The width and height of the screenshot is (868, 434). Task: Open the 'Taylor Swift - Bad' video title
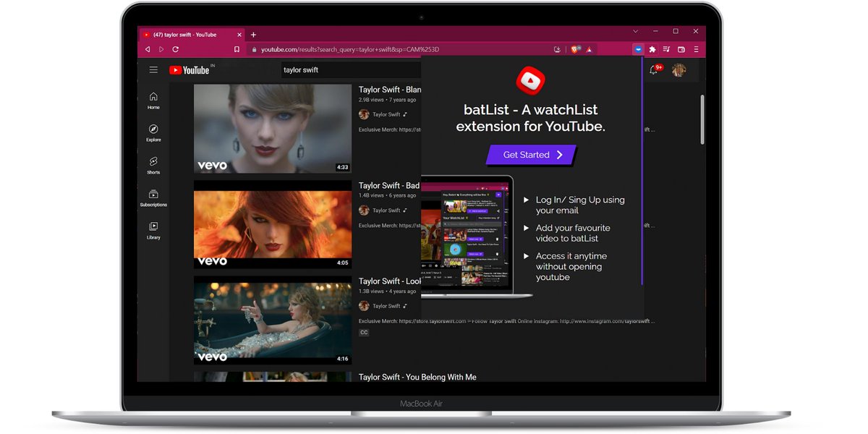click(x=389, y=186)
